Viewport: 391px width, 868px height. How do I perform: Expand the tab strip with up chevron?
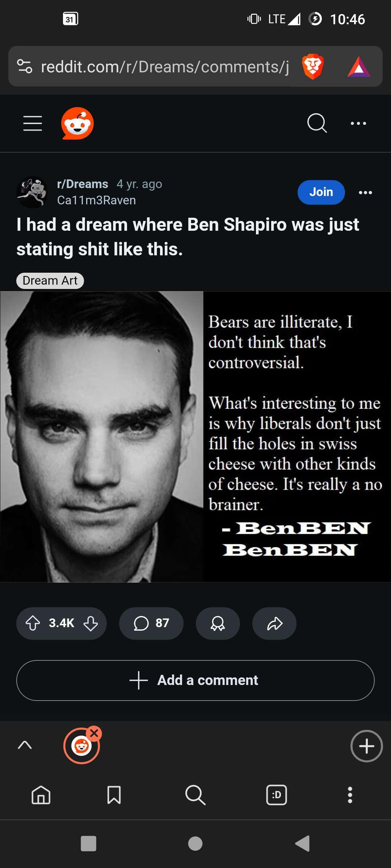pos(25,745)
